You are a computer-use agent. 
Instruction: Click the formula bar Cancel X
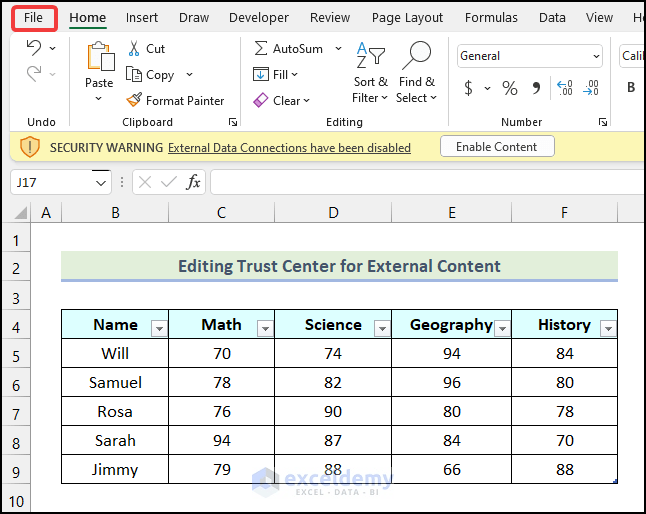click(x=145, y=182)
